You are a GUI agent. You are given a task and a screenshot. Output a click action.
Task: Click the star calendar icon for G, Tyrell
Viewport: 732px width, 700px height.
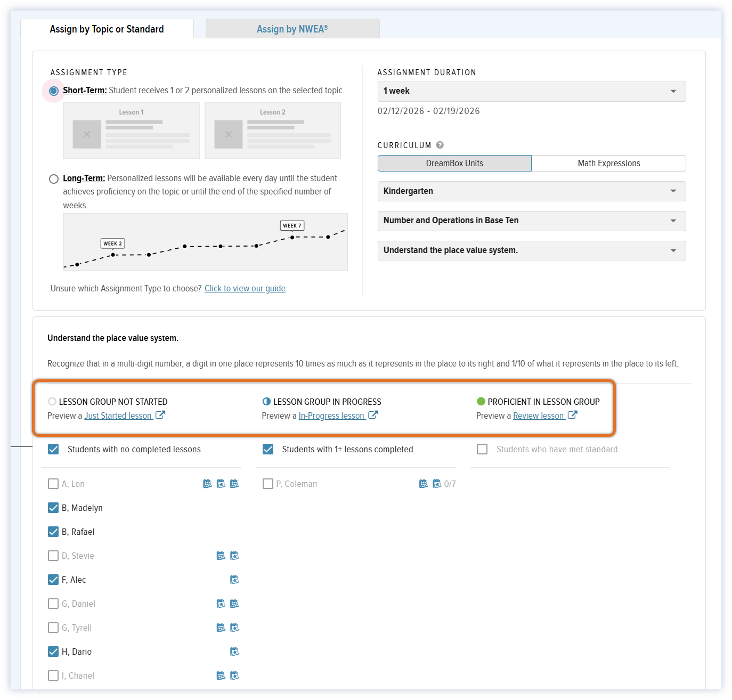click(234, 628)
